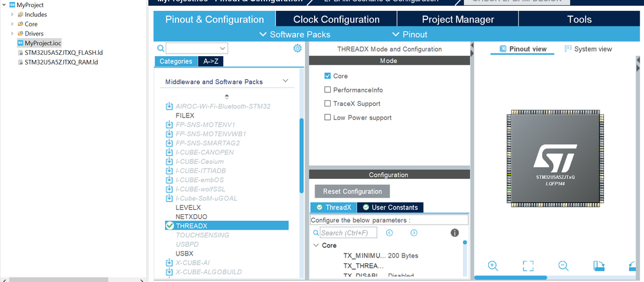Click download icon next to X-CUBE-AI

click(x=169, y=263)
